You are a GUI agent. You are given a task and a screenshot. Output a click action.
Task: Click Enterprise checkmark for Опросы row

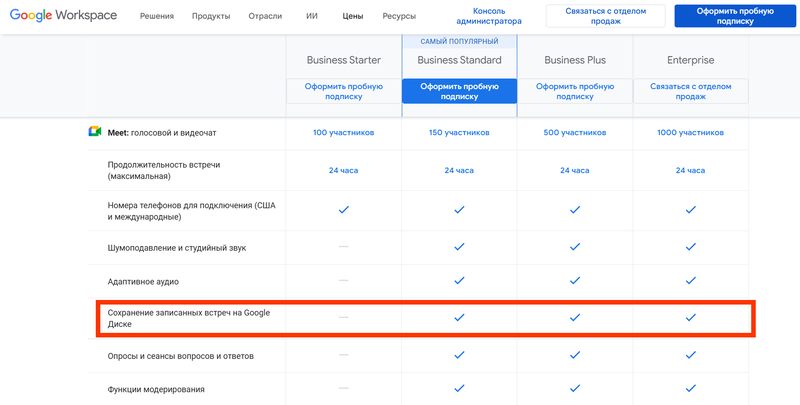691,355
